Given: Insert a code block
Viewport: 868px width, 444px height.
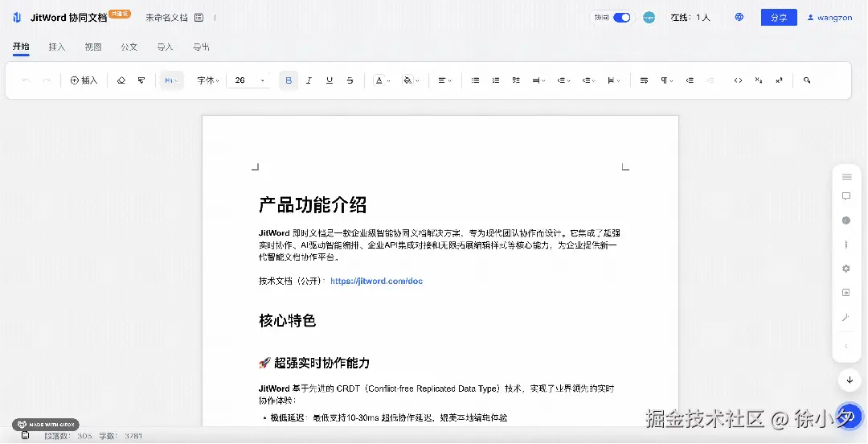Looking at the screenshot, I should coord(738,80).
